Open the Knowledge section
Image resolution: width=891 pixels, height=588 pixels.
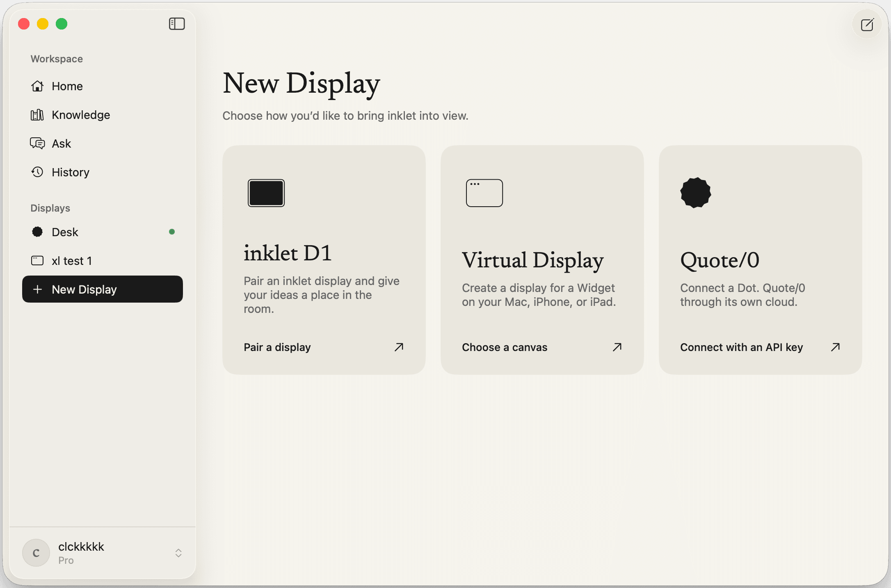(x=103, y=115)
